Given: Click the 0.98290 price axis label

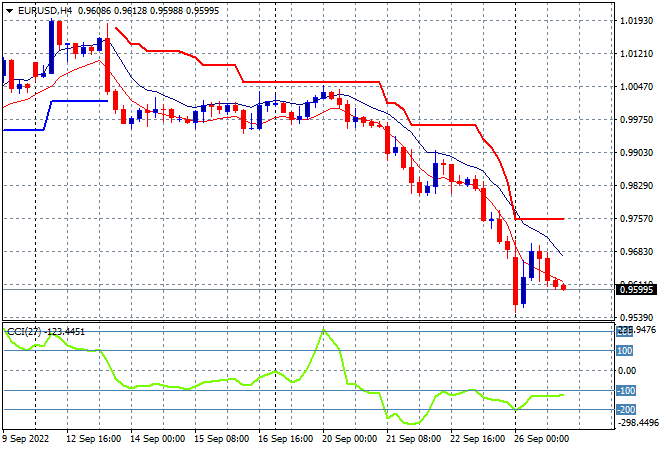Looking at the screenshot, I should 636,185.
